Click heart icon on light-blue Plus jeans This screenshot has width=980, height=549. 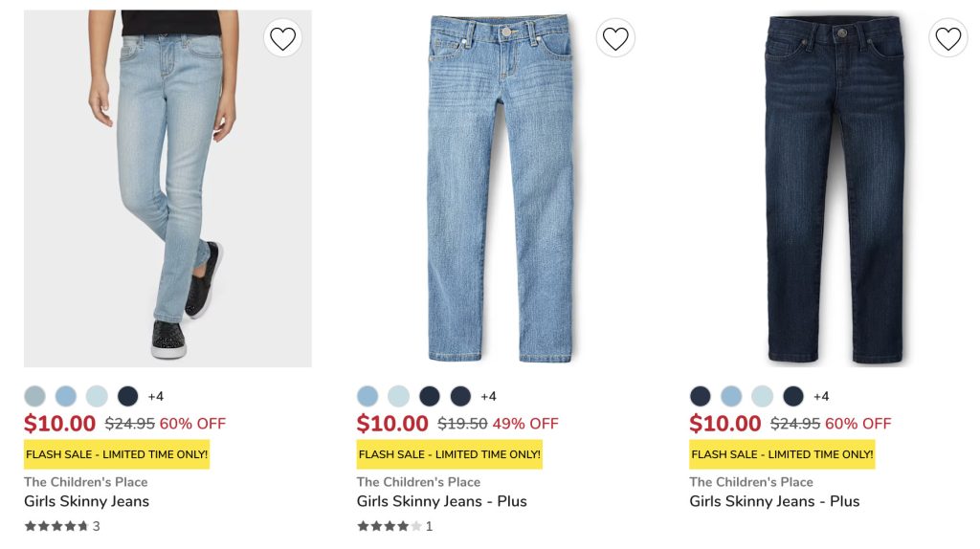click(615, 38)
